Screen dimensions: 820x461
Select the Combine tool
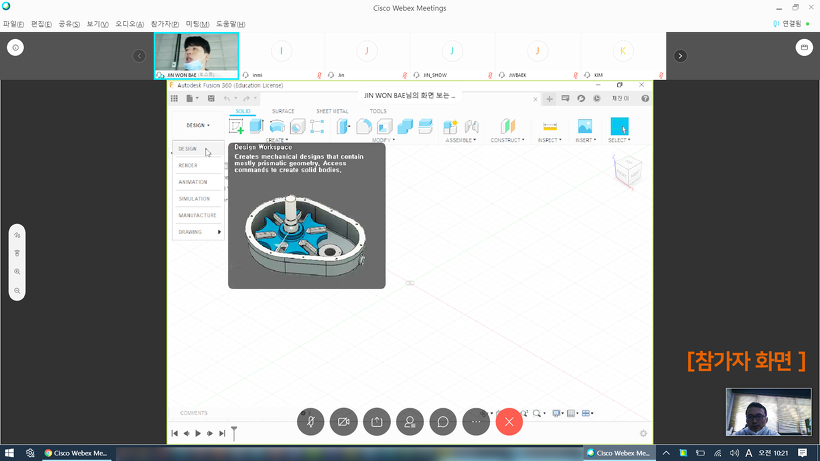coord(405,126)
